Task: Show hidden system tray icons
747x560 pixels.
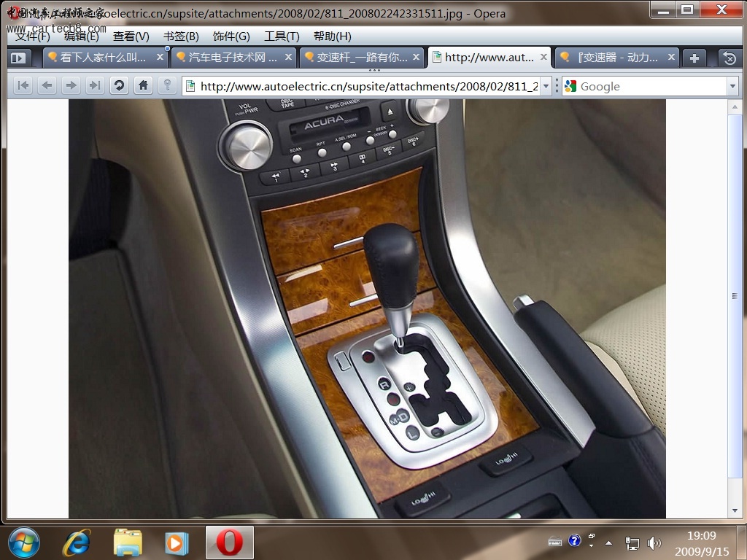Action: [608, 542]
